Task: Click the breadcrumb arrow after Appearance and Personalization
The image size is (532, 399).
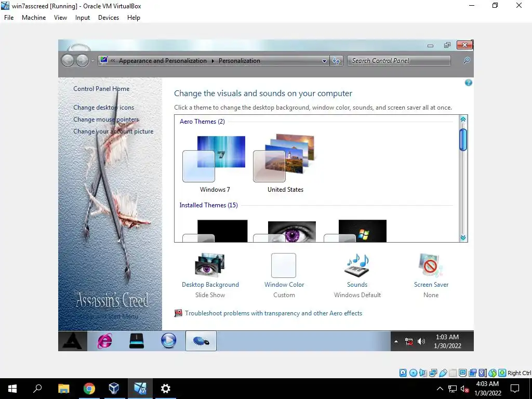Action: coord(212,61)
